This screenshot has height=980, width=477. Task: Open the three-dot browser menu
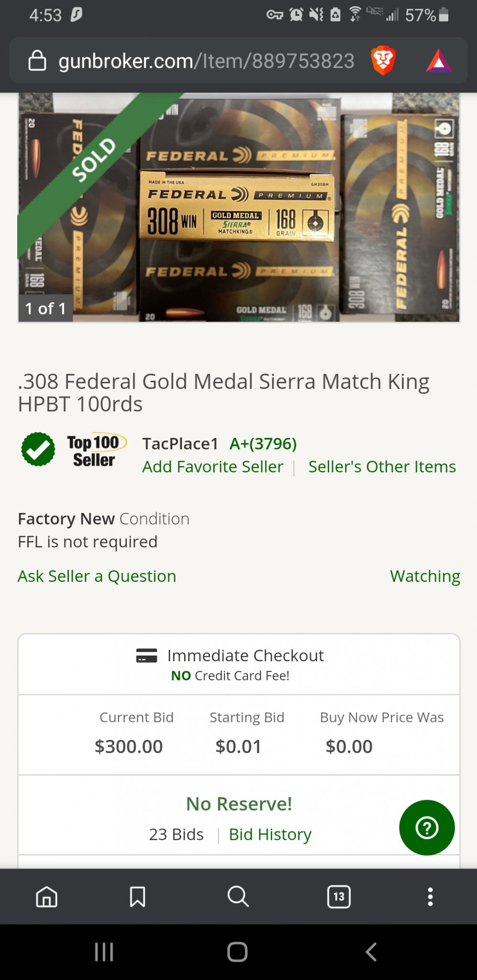coord(430,896)
